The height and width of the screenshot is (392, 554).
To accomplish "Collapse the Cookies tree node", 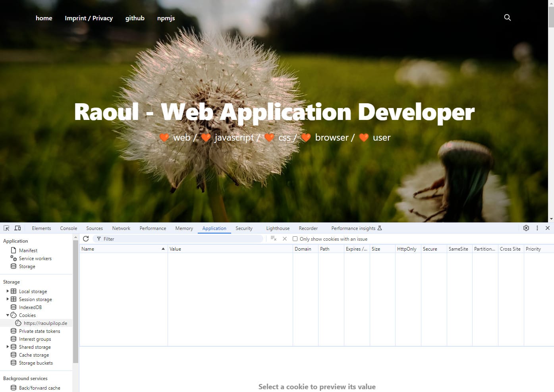I will tap(8, 315).
